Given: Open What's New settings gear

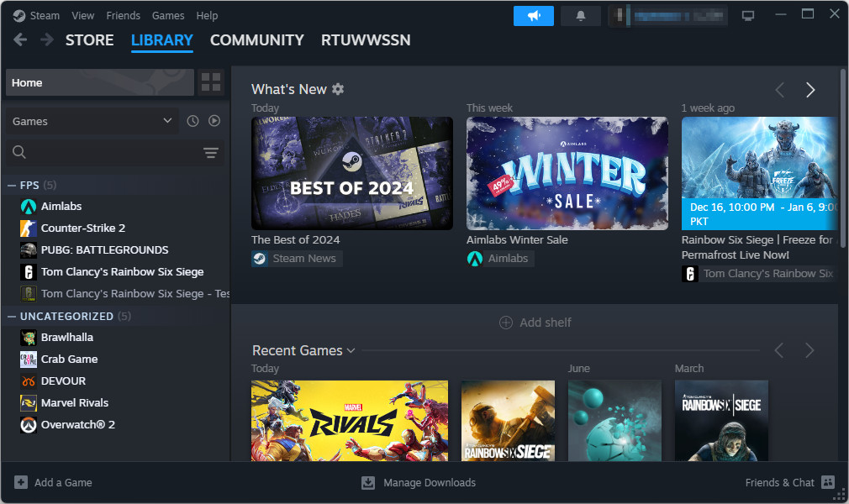Looking at the screenshot, I should tap(338, 89).
